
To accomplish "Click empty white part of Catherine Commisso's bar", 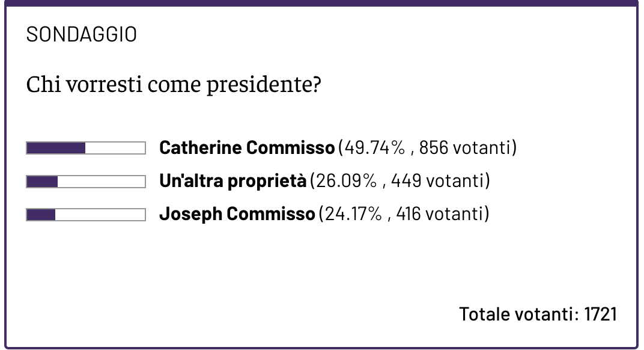I will click(x=115, y=148).
